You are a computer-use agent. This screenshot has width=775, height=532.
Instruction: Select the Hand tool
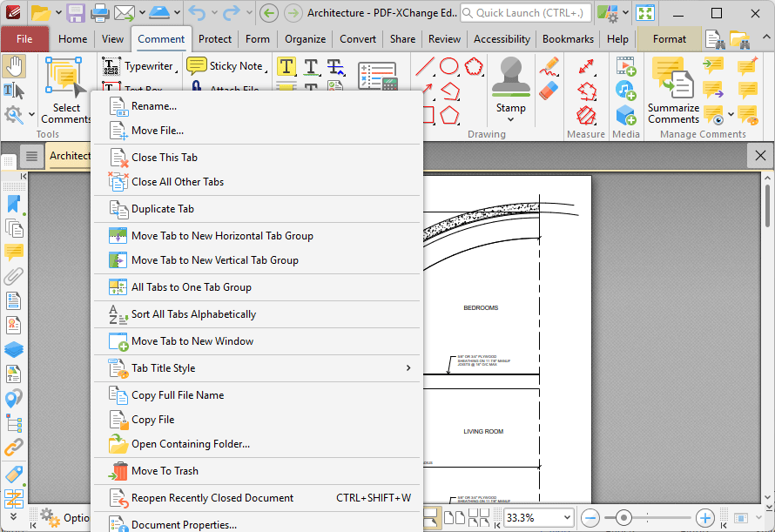[x=14, y=66]
